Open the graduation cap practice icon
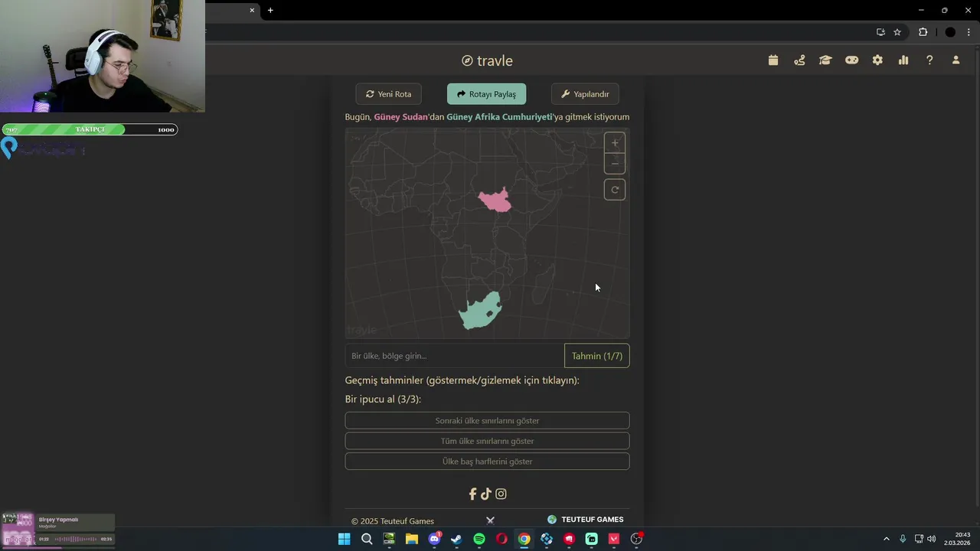980x551 pixels. pos(825,60)
